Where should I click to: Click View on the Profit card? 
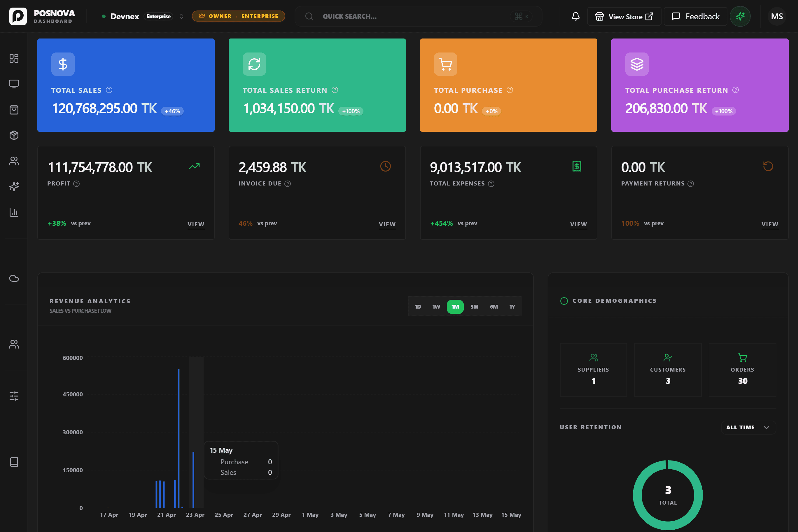click(x=196, y=225)
